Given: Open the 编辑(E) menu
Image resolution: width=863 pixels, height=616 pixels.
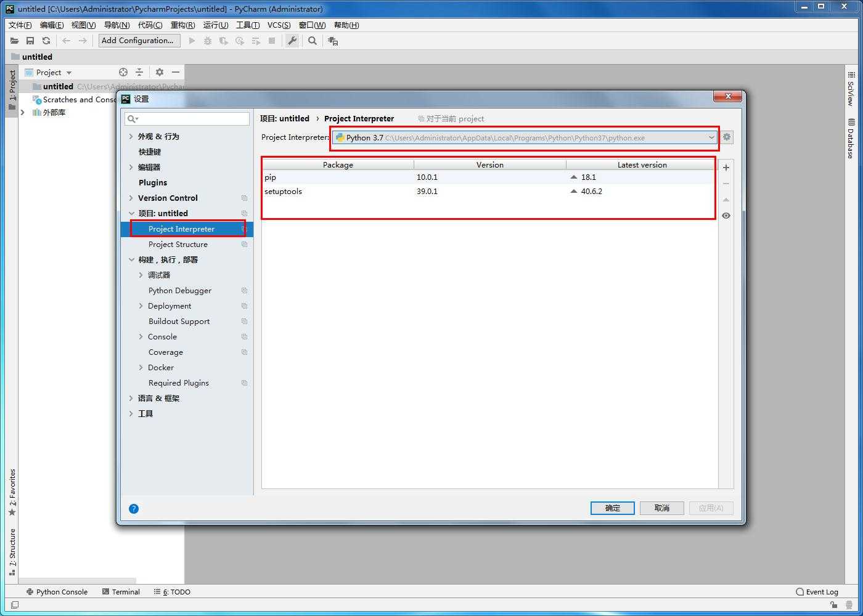Looking at the screenshot, I should 52,25.
